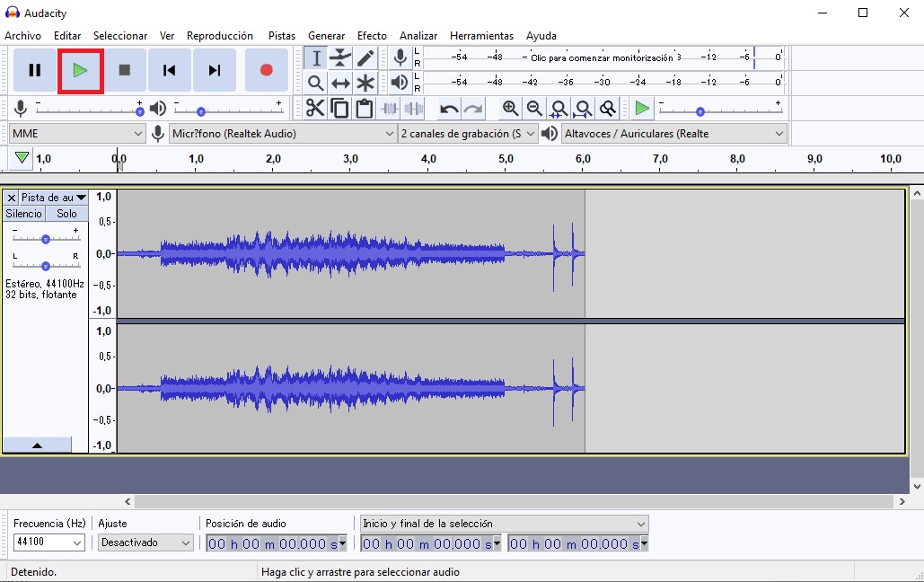The image size is (924, 582).
Task: Adjust the track gain slider
Action: 46,238
